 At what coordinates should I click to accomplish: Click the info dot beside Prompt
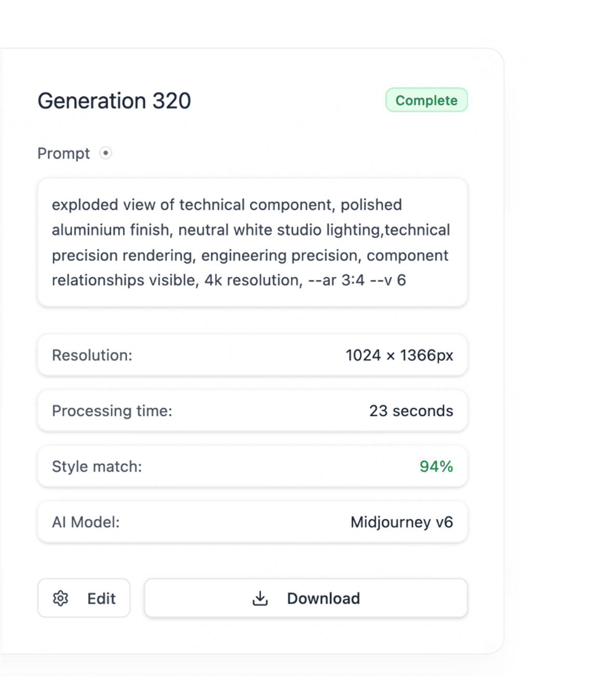(x=105, y=153)
